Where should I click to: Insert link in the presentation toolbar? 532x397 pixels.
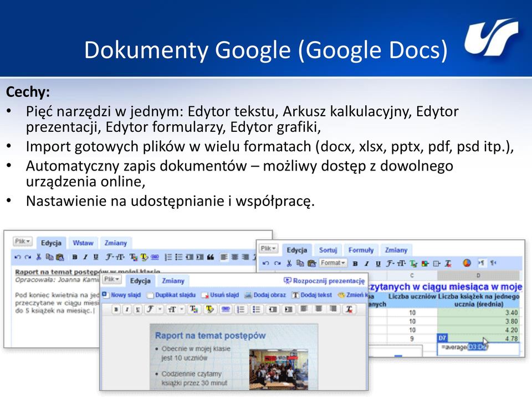coord(226,309)
